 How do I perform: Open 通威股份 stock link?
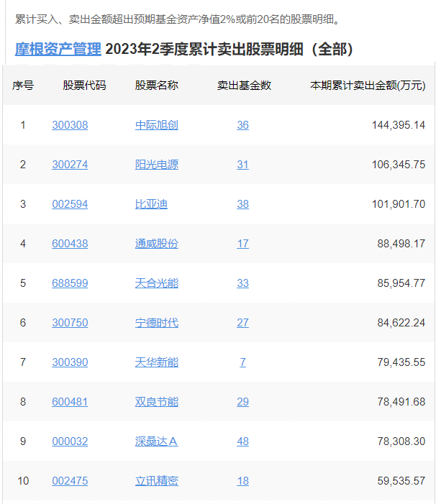point(156,244)
